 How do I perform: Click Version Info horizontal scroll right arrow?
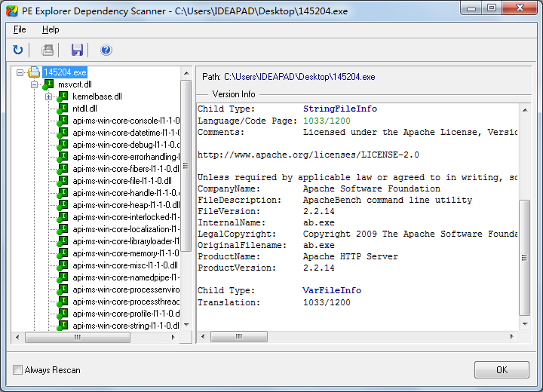click(512, 337)
